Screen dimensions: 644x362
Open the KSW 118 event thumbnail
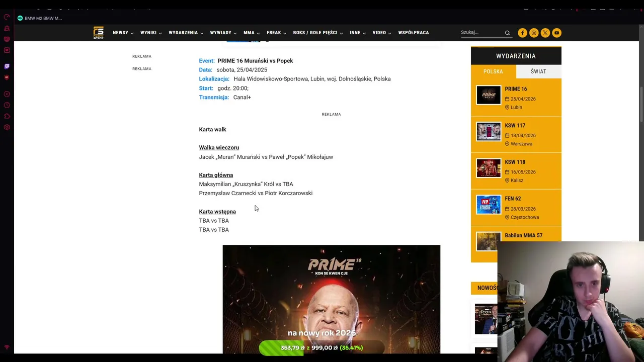pos(489,168)
